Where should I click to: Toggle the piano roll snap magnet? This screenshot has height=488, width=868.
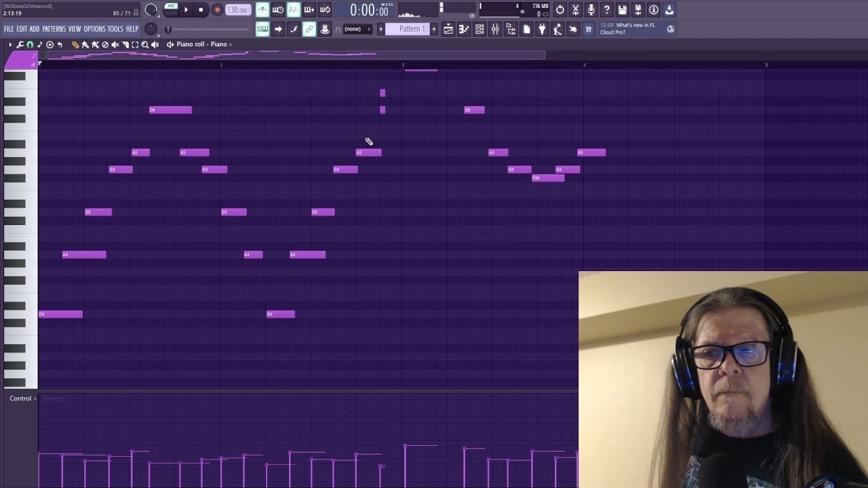pyautogui.click(x=30, y=44)
